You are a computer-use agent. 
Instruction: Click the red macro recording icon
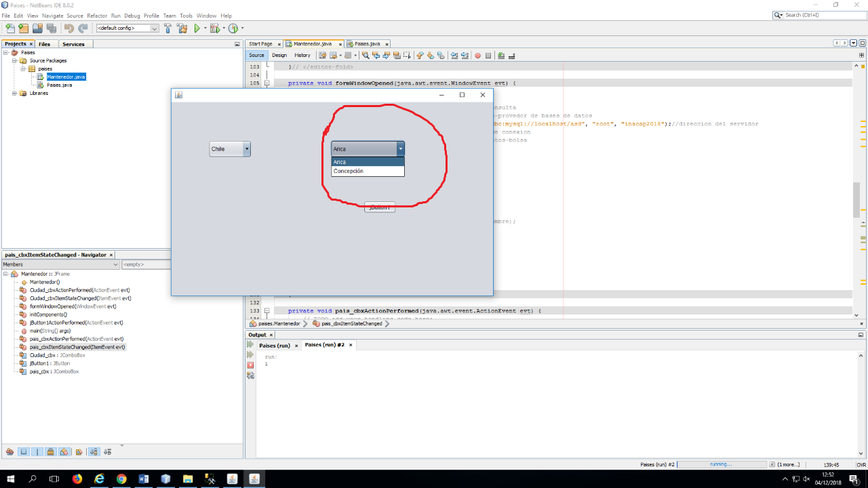pyautogui.click(x=477, y=56)
